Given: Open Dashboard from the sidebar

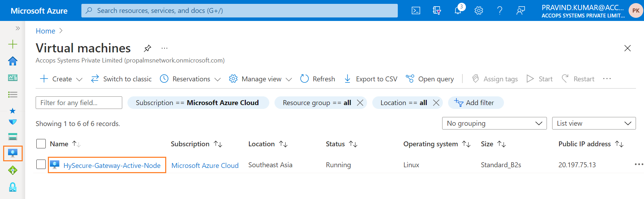Looking at the screenshot, I should (x=13, y=78).
